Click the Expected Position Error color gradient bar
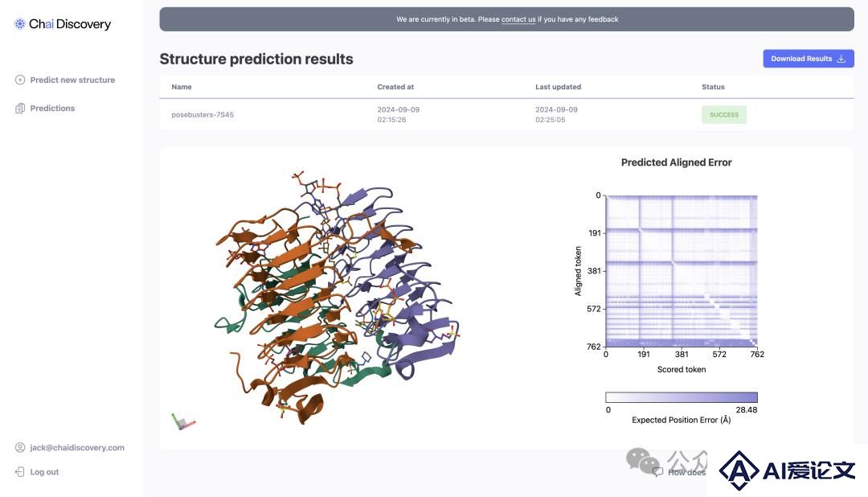The image size is (868, 497). [x=682, y=397]
